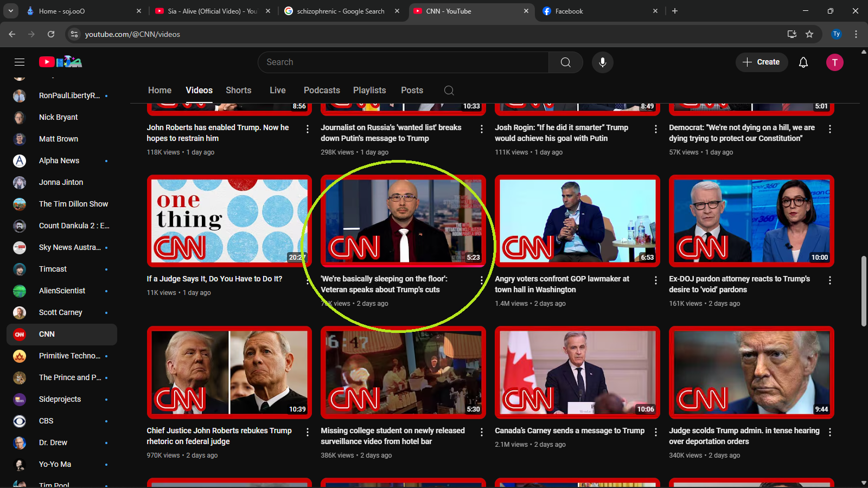The width and height of the screenshot is (868, 488).
Task: Play 'If a Judge Says It' thumbnail
Action: tap(229, 221)
